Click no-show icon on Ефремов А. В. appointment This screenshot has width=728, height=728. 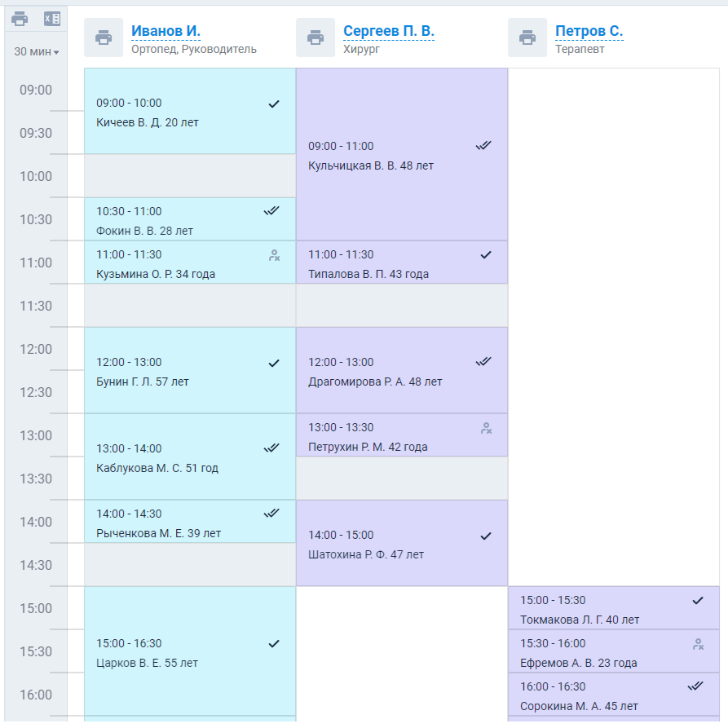point(698,644)
